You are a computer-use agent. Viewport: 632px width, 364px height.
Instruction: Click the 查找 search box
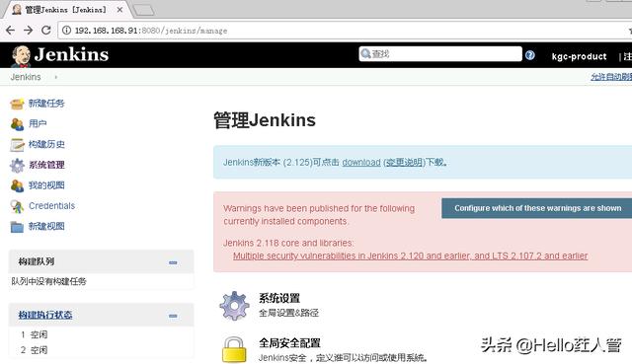[x=440, y=53]
